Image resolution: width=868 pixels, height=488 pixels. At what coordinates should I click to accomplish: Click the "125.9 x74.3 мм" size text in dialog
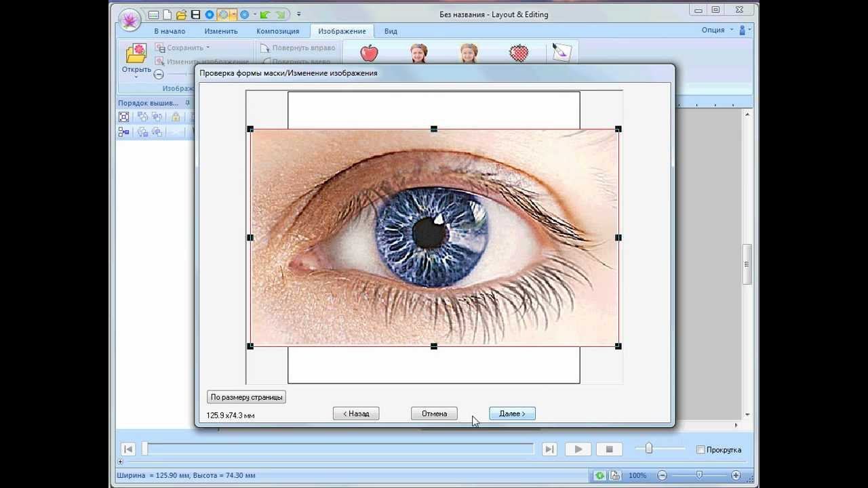click(x=231, y=415)
